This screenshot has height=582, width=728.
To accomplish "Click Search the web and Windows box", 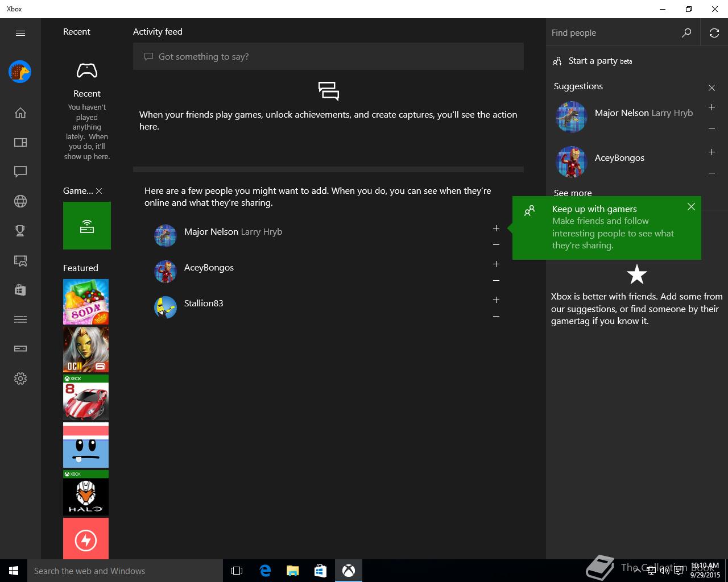I will coord(125,571).
